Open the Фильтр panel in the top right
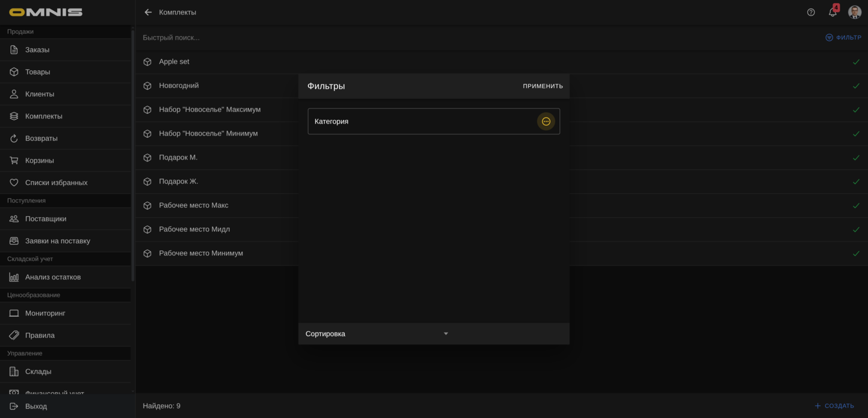This screenshot has height=418, width=868. click(843, 37)
